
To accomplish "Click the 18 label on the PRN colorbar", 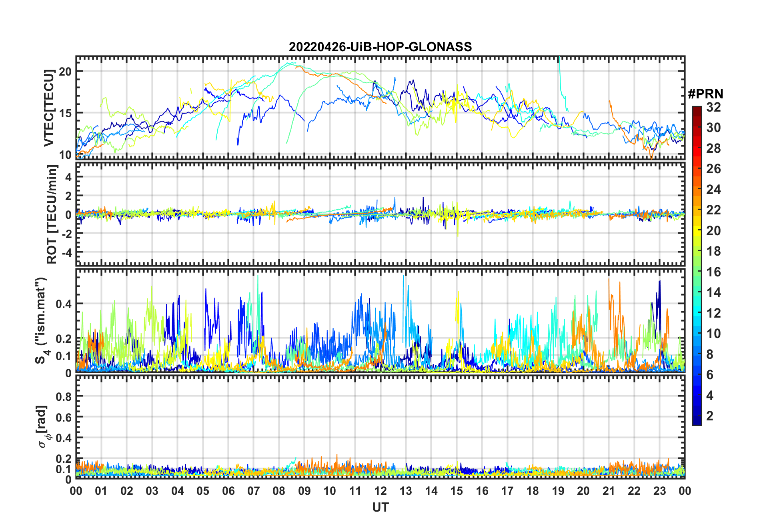I will point(713,251).
